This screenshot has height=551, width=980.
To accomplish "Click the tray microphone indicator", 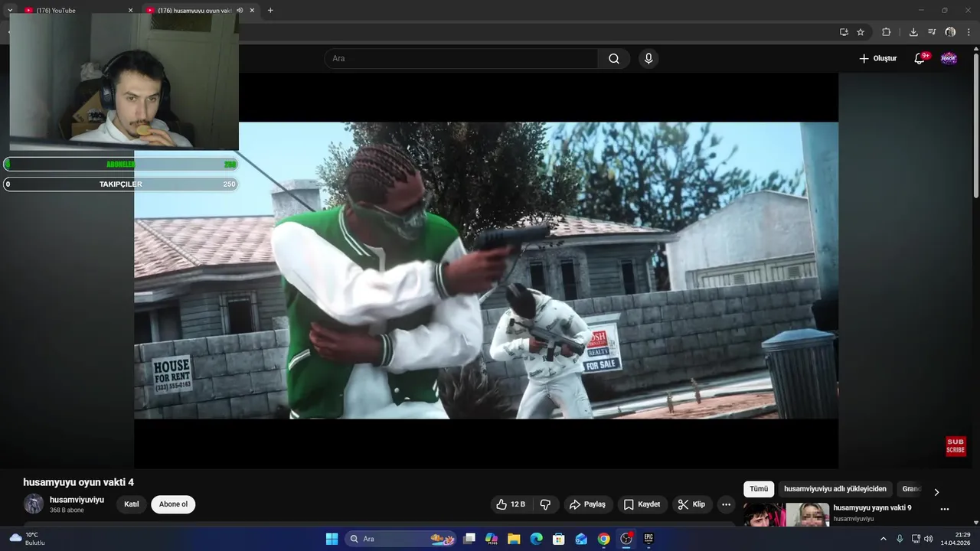I will tap(900, 539).
